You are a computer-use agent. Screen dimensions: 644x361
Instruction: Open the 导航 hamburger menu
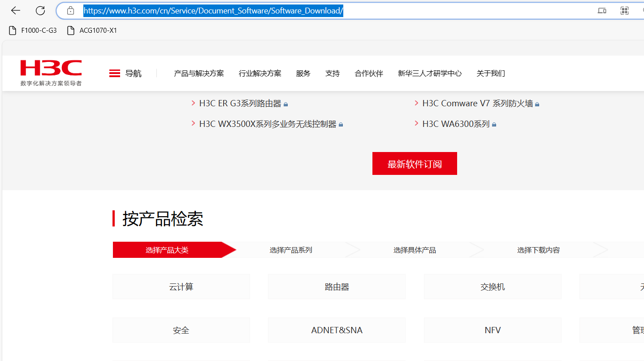click(125, 73)
